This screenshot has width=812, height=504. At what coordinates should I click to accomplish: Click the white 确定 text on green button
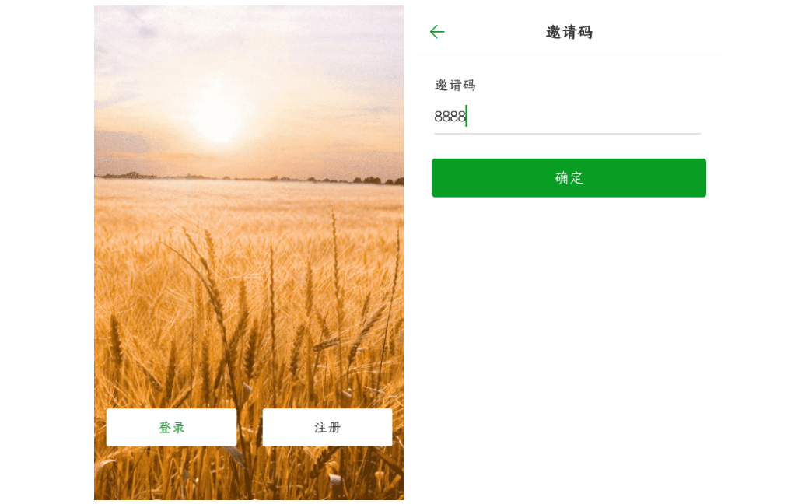[x=569, y=177]
